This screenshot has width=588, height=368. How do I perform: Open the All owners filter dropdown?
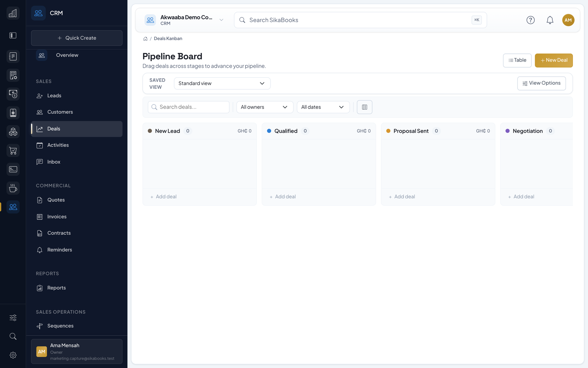coord(265,107)
